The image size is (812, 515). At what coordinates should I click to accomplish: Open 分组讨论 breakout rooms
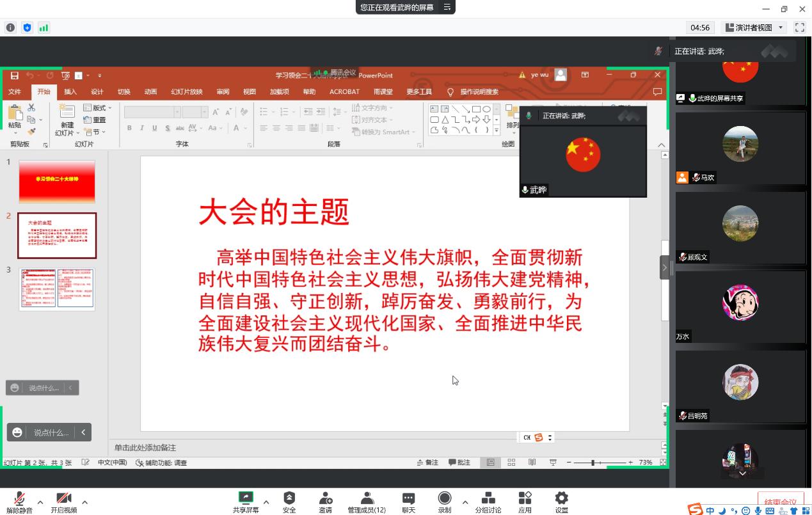(x=488, y=502)
